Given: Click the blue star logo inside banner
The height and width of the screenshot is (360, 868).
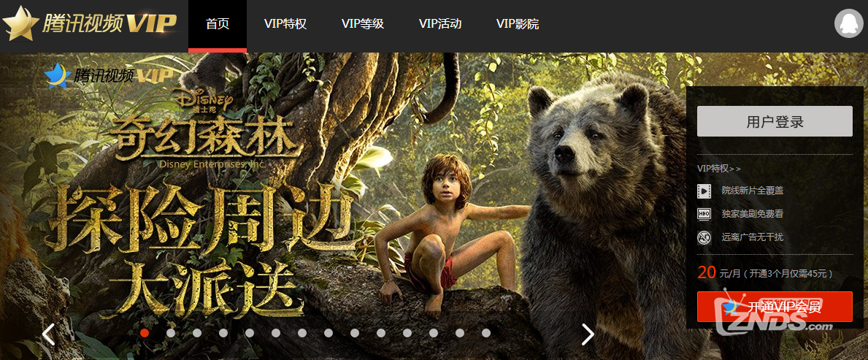Looking at the screenshot, I should click(57, 75).
